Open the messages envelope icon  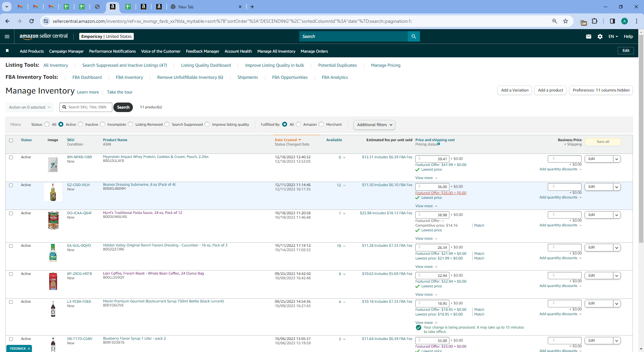coord(588,37)
